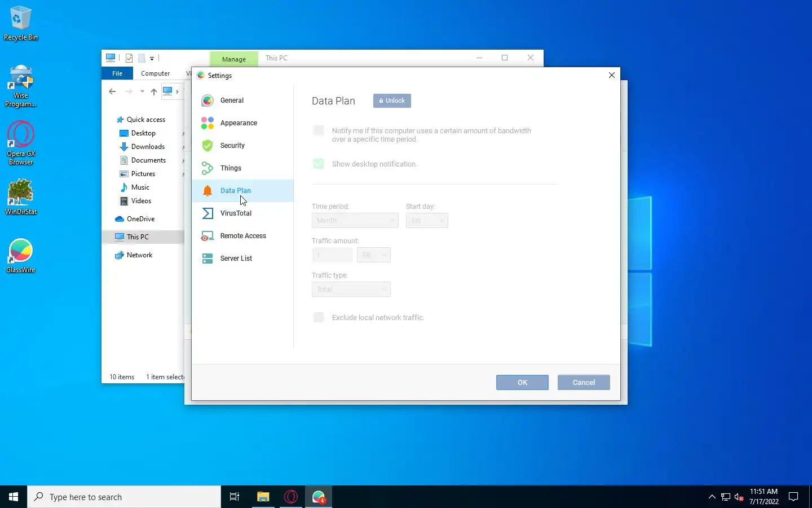Click the OK button
812x508 pixels.
tap(522, 382)
